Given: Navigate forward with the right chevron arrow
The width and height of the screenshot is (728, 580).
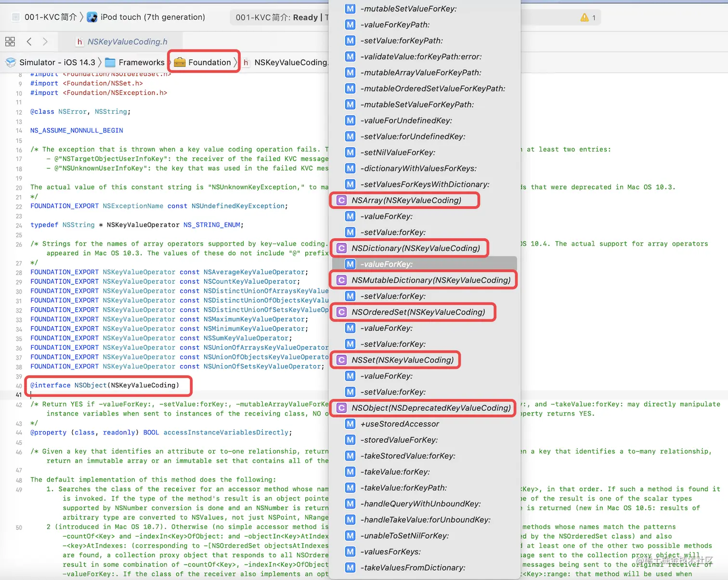Looking at the screenshot, I should pos(45,42).
